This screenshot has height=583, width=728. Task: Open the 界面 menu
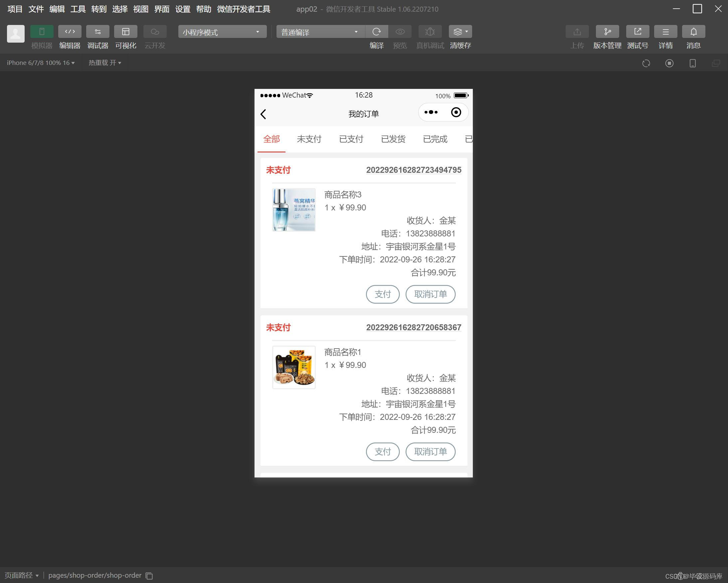[x=162, y=9]
